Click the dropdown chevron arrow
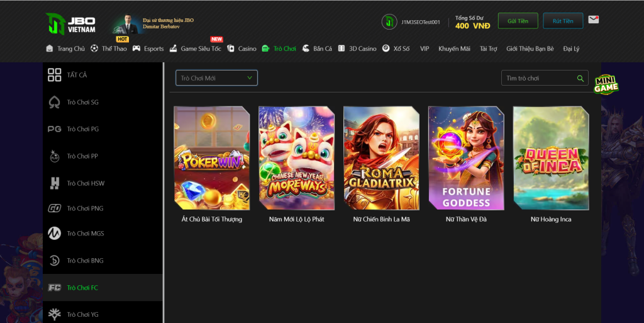This screenshot has width=644, height=323. click(x=249, y=77)
